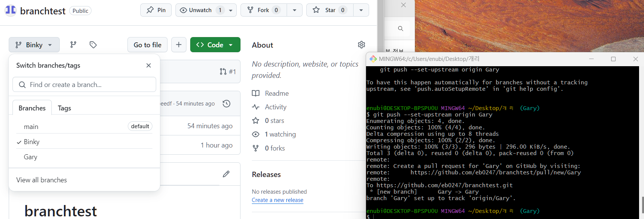Select the checked Binky branch entry
Image resolution: width=644 pixels, height=219 pixels.
[x=84, y=141]
